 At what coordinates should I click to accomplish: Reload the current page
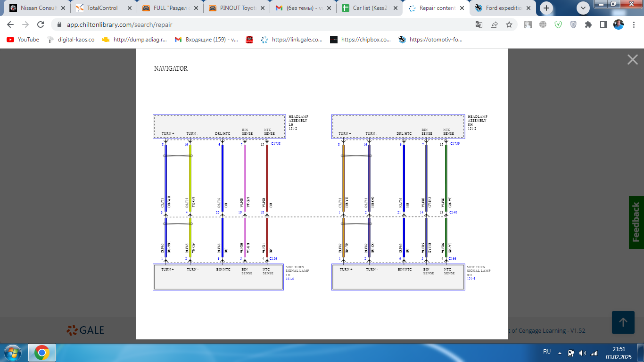click(x=41, y=25)
